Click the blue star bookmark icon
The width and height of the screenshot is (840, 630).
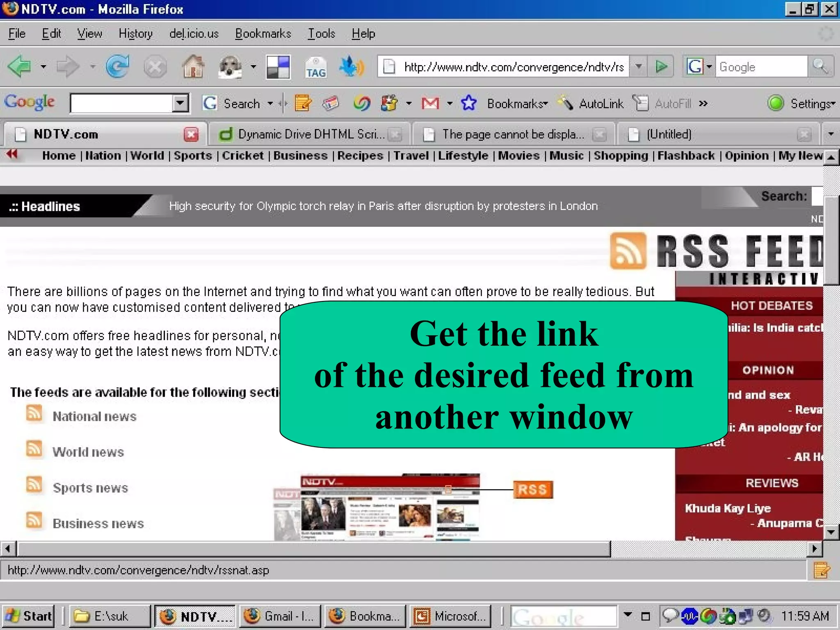tap(468, 103)
